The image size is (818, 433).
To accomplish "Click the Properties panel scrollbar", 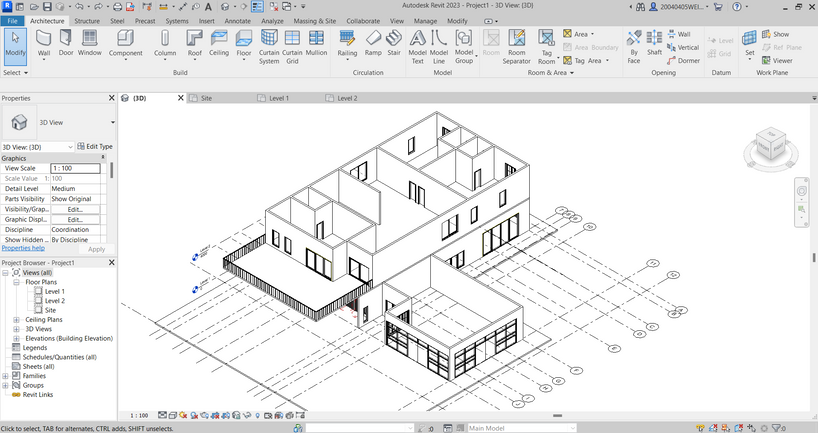I will [x=112, y=170].
